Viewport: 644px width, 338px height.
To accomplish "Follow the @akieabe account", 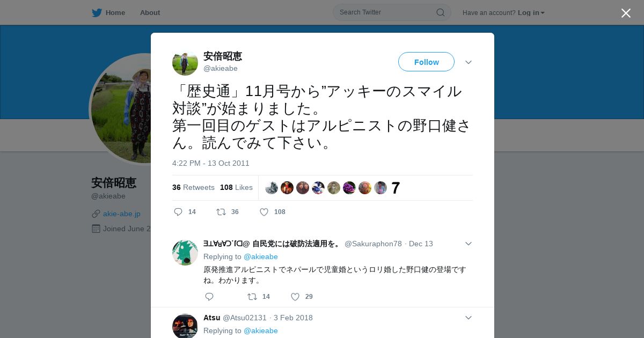I will tap(426, 62).
